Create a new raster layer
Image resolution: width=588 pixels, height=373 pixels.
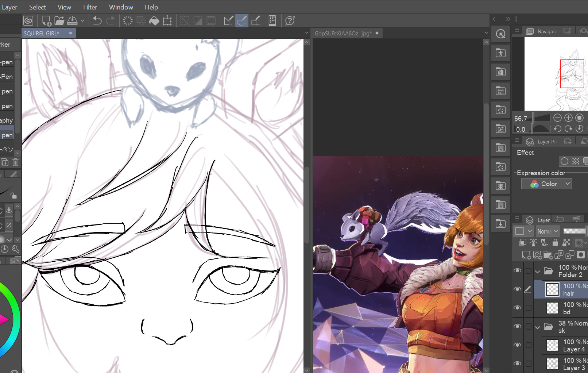tap(526, 255)
